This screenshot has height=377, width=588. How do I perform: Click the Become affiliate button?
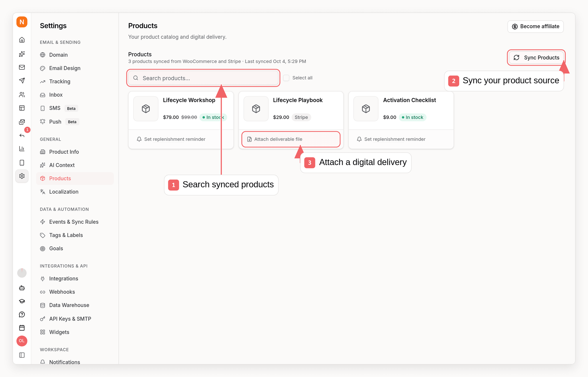[535, 26]
